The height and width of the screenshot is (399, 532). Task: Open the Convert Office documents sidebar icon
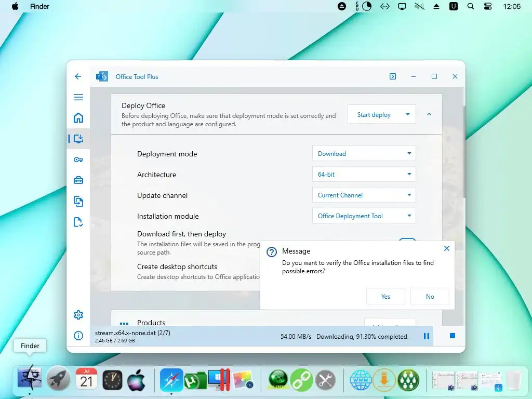[x=78, y=201]
